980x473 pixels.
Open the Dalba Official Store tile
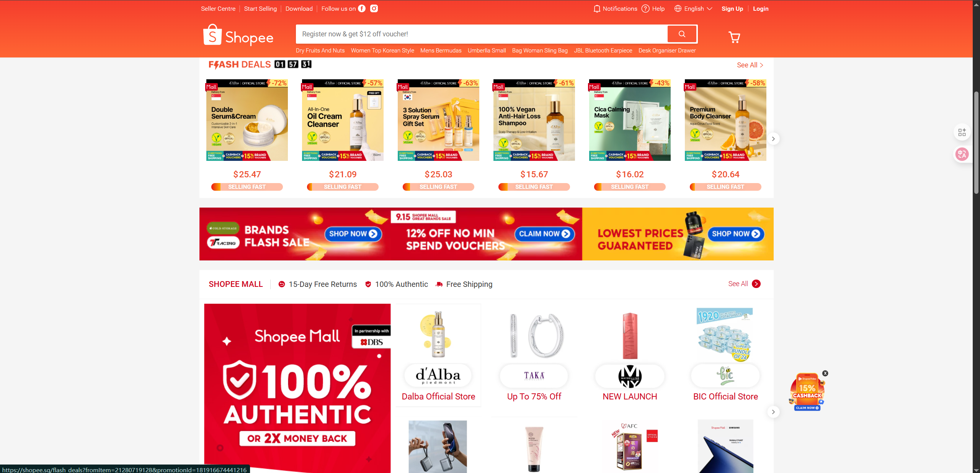pyautogui.click(x=438, y=355)
